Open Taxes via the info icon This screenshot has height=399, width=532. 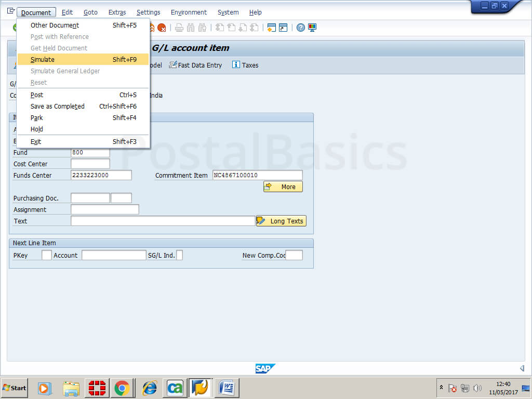coord(245,65)
